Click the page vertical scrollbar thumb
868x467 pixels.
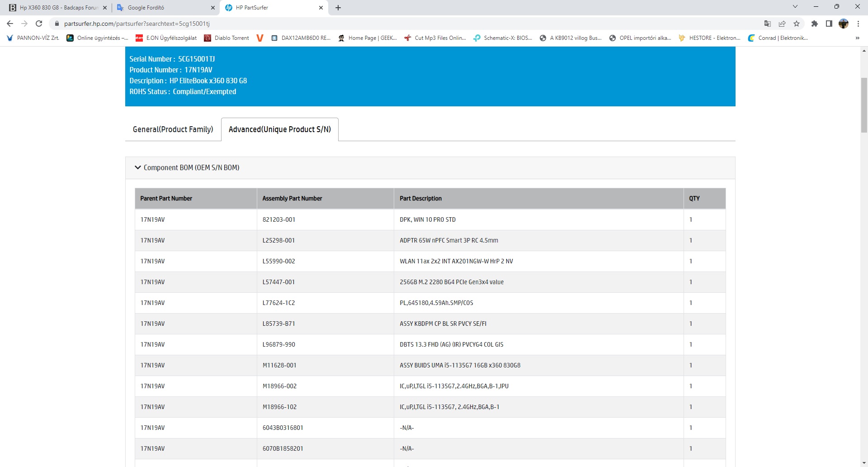tap(864, 105)
